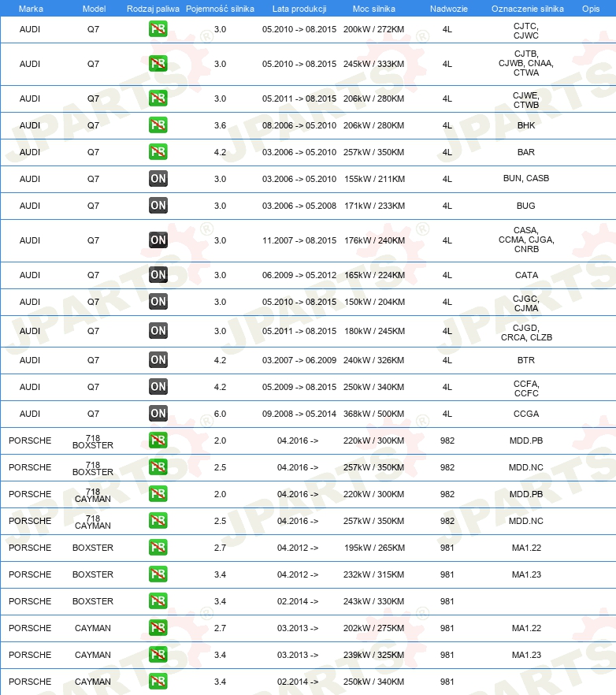The image size is (616, 695).
Task: Select engine code BHK
Action: tap(526, 125)
